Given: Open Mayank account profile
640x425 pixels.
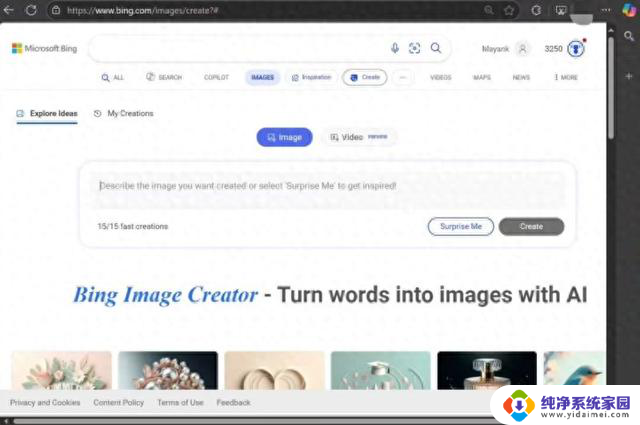Looking at the screenshot, I should click(x=496, y=49).
